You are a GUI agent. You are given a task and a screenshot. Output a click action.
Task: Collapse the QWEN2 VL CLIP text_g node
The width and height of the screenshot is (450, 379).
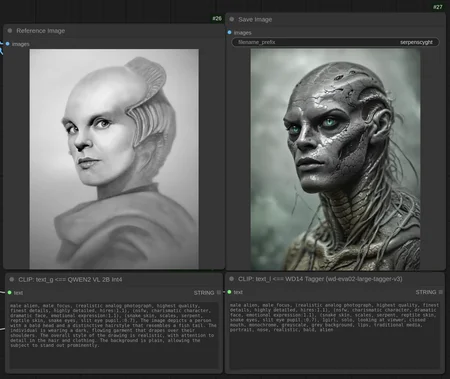click(x=12, y=279)
